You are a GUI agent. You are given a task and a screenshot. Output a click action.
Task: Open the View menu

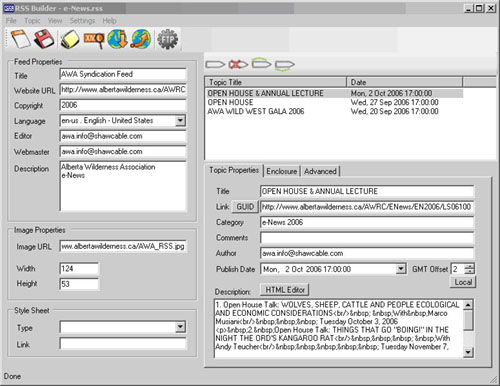pos(55,21)
